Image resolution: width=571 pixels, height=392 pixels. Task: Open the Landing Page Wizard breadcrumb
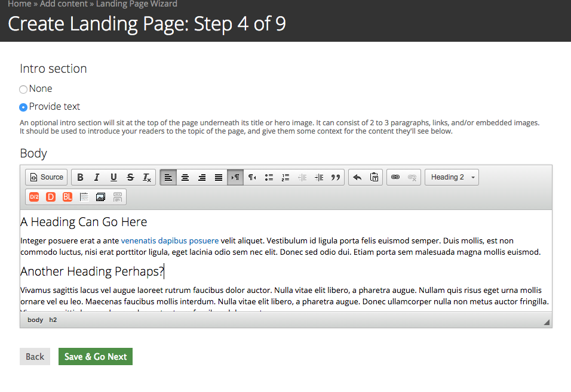(137, 4)
